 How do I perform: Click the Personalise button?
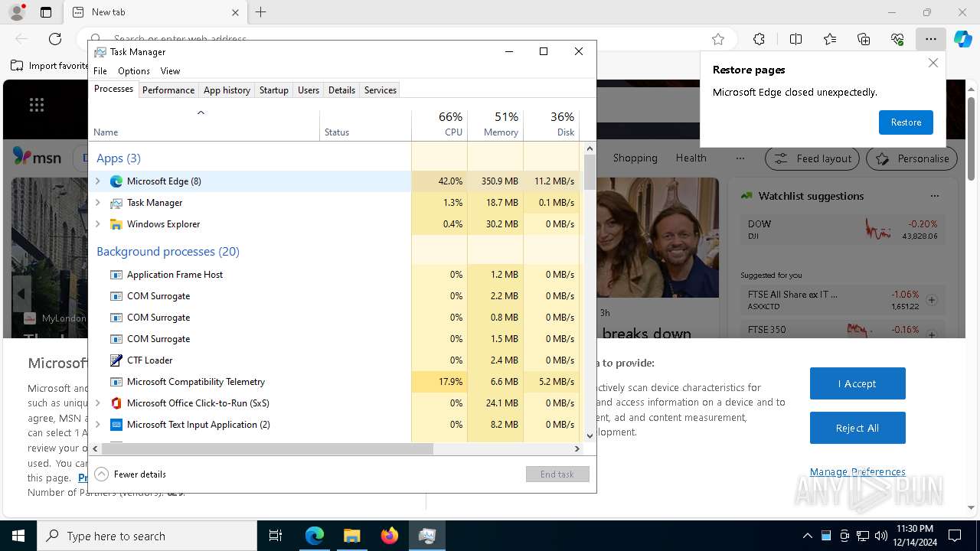[x=912, y=158]
